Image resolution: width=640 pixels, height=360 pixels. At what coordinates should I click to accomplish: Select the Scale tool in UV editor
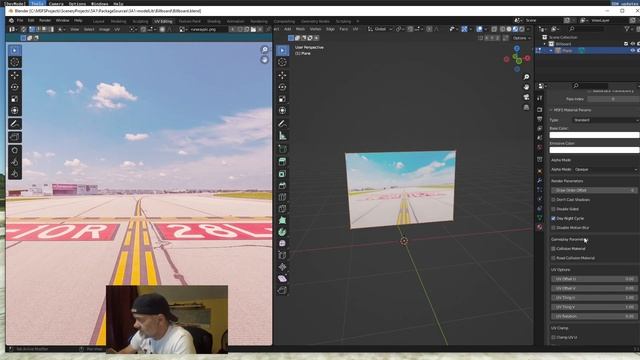[x=15, y=99]
